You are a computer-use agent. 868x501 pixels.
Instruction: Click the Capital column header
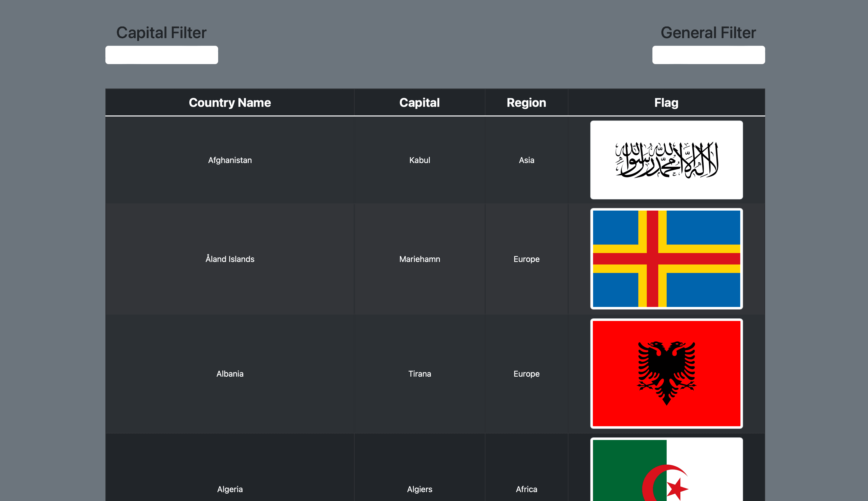coord(419,102)
